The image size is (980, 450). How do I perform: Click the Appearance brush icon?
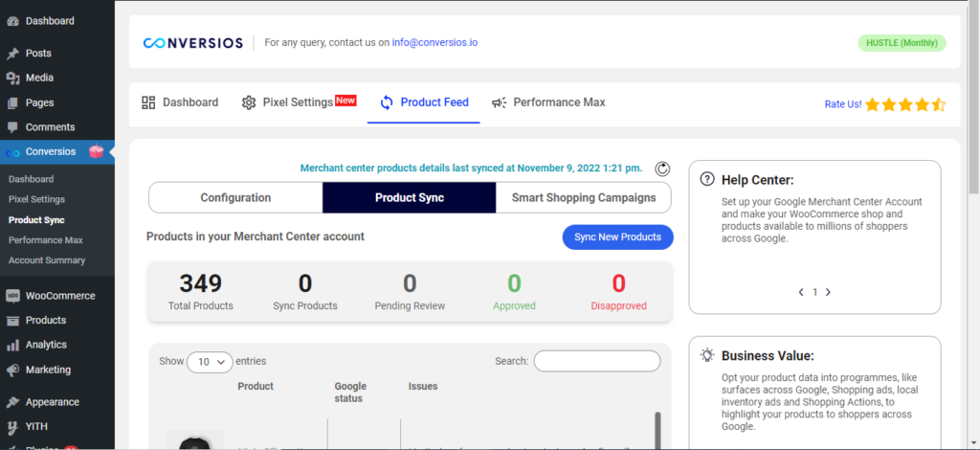pyautogui.click(x=12, y=402)
